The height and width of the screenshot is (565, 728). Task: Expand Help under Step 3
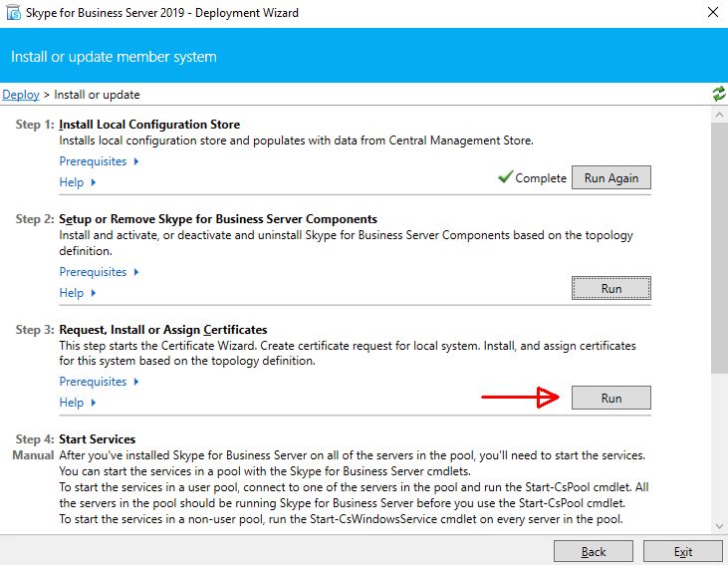tap(77, 403)
